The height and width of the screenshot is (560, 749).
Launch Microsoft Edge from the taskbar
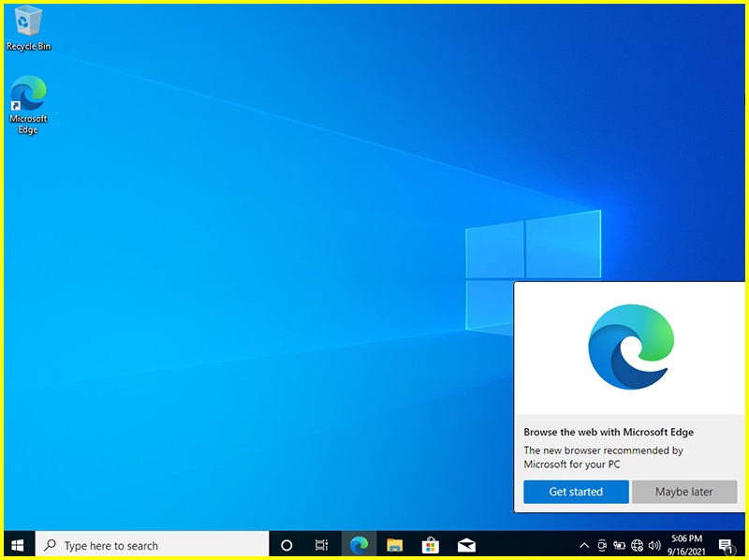(x=359, y=545)
